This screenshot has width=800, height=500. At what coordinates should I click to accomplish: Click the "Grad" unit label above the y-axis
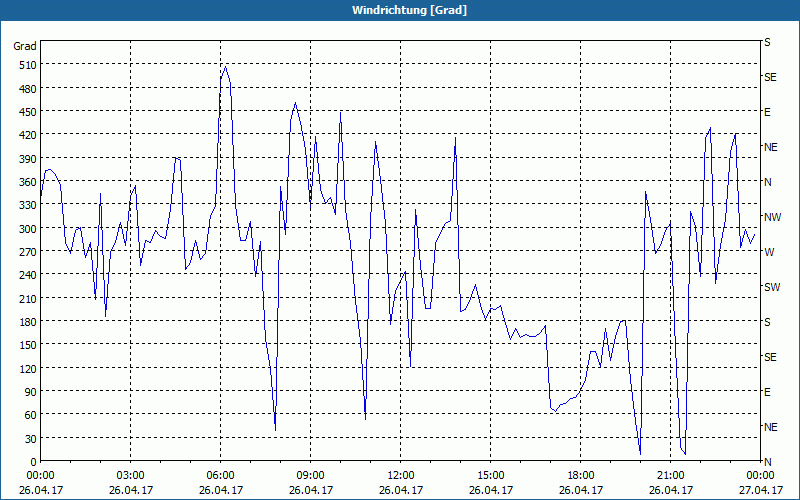click(x=24, y=46)
